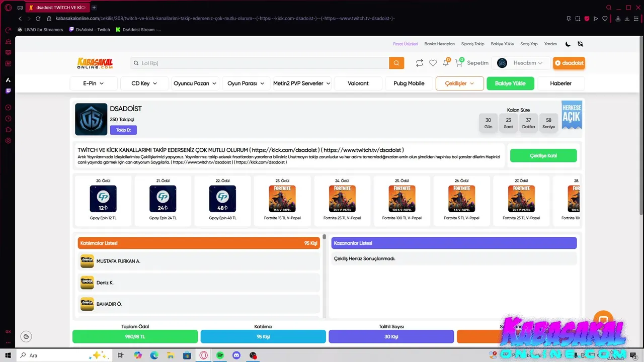644x362 pixels.
Task: Click participants list scrollbar handle
Action: [325, 237]
